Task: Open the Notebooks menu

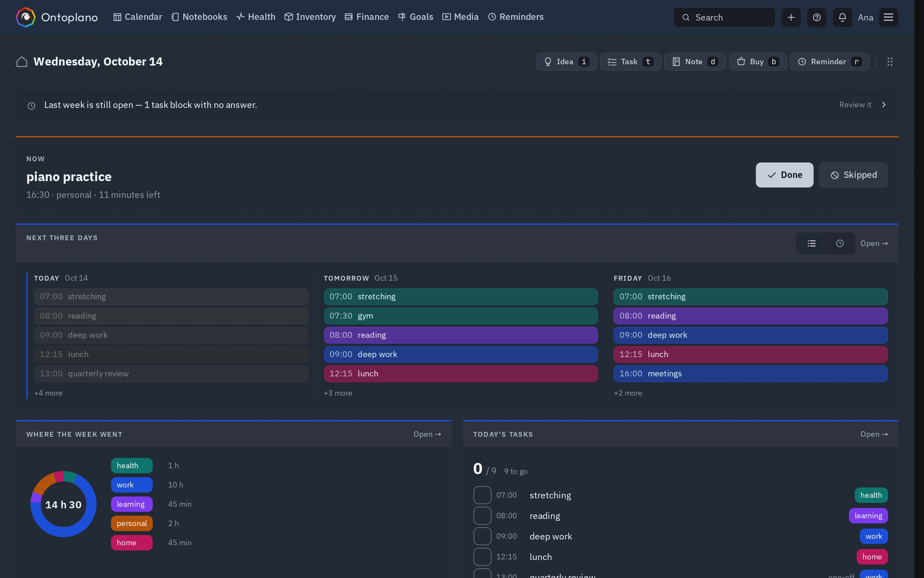Action: (199, 17)
